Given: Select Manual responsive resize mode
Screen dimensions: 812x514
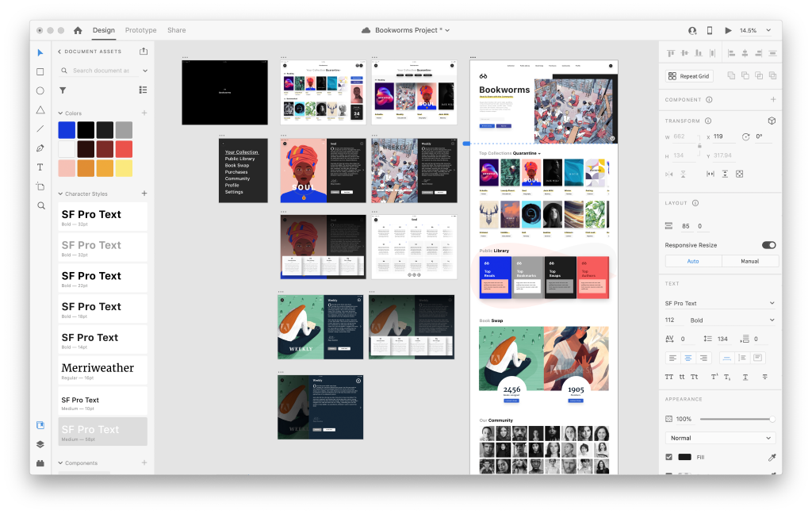Looking at the screenshot, I should point(749,261).
